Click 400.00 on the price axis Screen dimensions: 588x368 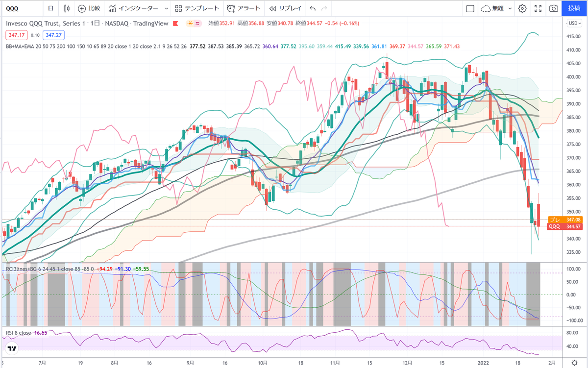tap(573, 77)
